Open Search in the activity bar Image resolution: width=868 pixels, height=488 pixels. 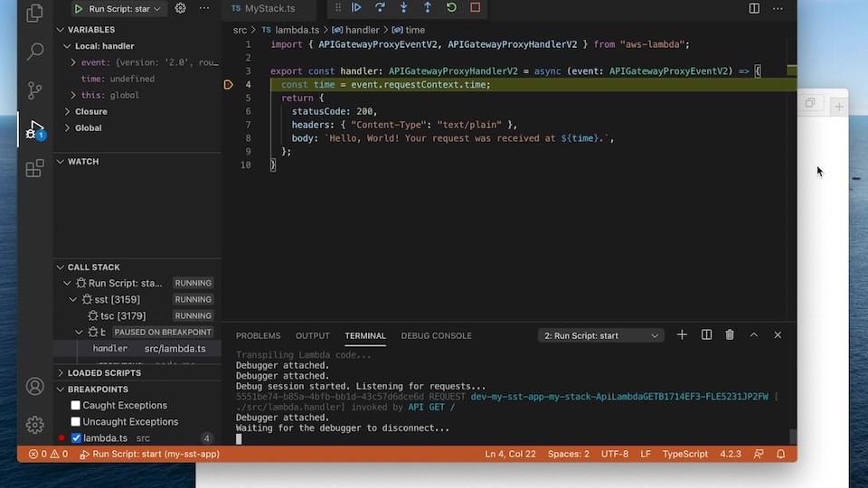tap(34, 52)
